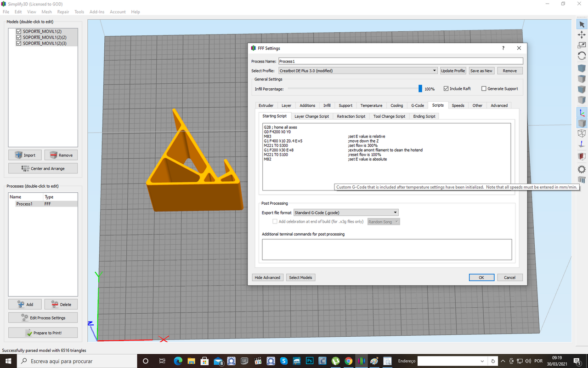Click the Prepare to Print! button
The image size is (588, 368).
coord(43,333)
